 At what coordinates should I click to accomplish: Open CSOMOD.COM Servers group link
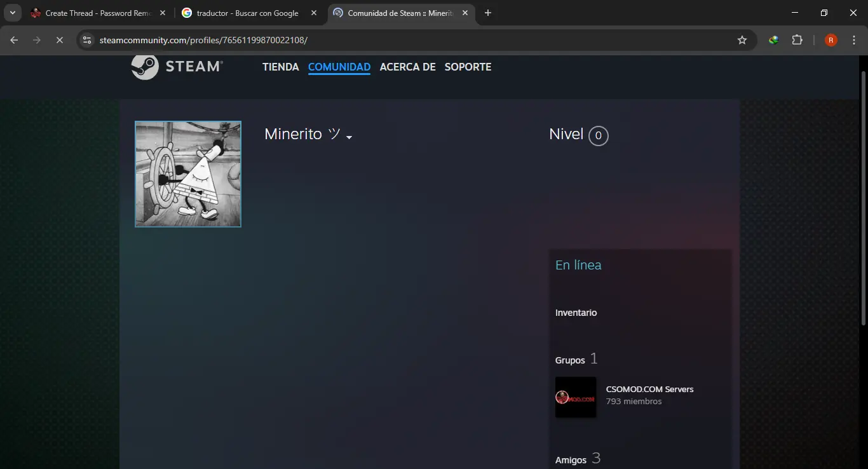[x=649, y=389]
